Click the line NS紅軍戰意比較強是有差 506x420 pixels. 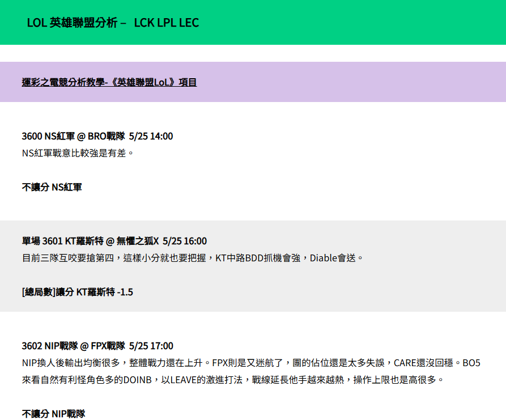click(78, 153)
